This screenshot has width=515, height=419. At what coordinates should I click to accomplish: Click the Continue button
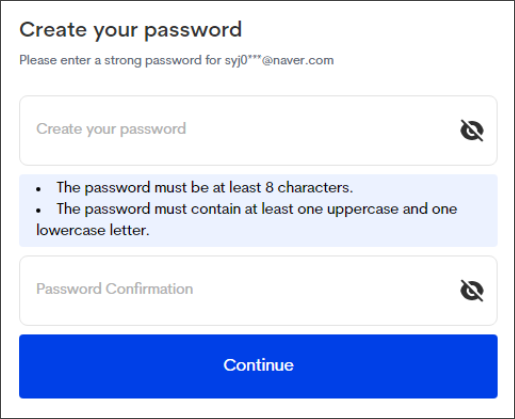coord(258,366)
